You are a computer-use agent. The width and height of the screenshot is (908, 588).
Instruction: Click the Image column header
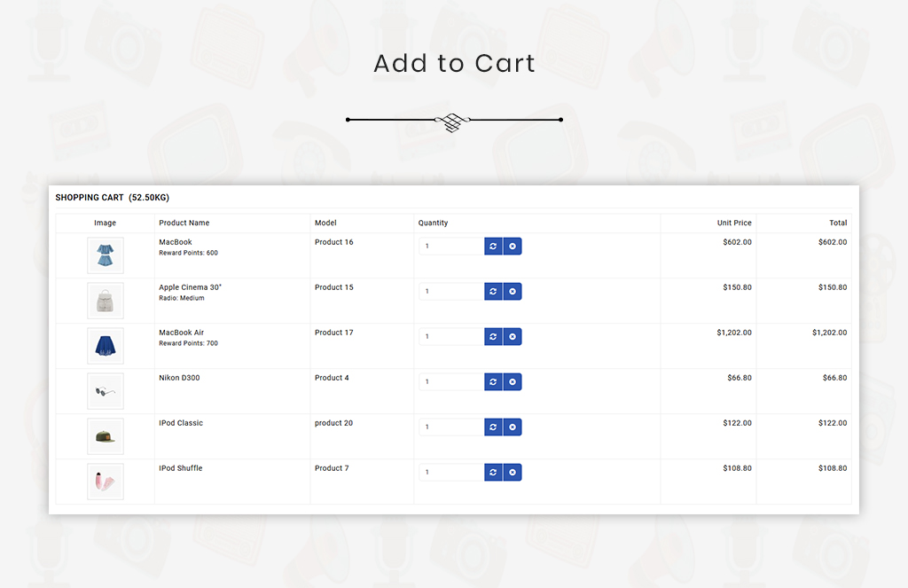pos(105,223)
